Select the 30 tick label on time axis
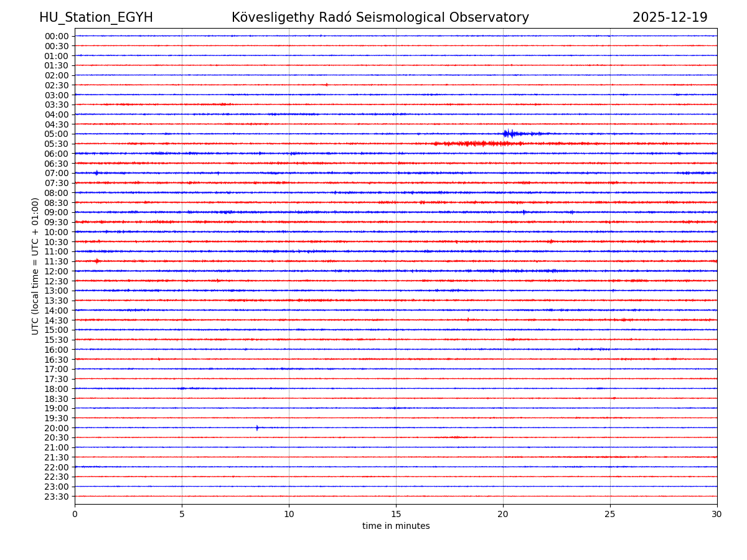The image size is (747, 560). [x=716, y=514]
